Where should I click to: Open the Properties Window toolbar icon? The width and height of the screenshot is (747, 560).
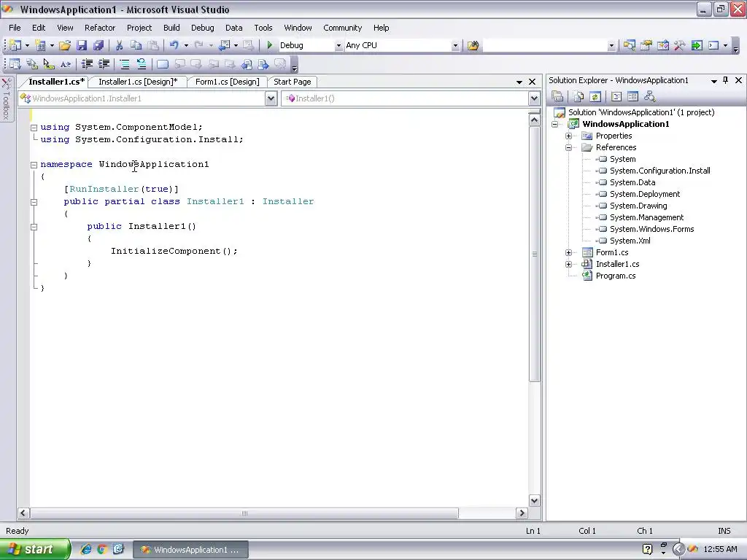[x=646, y=45]
